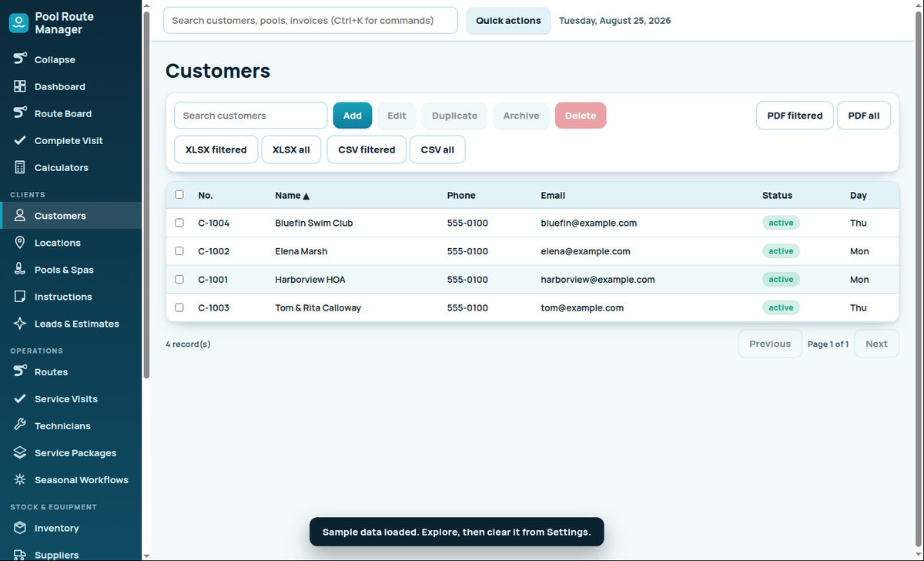This screenshot has width=924, height=561.
Task: Sort by Name column header arrow
Action: coord(306,196)
